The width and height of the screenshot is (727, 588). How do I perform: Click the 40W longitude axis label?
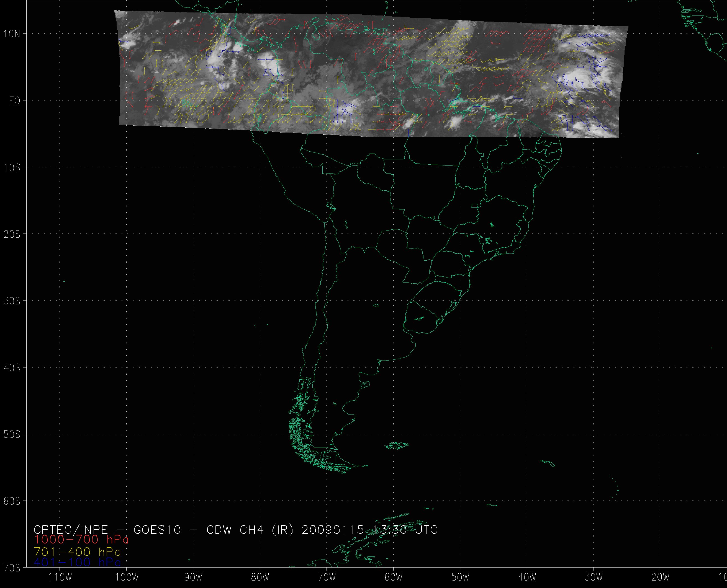[x=527, y=577]
